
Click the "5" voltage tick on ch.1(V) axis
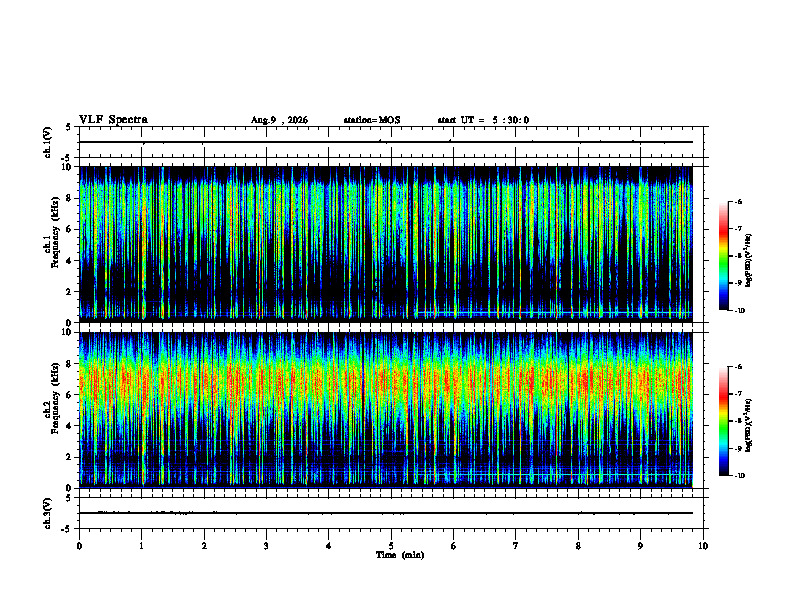pos(69,127)
